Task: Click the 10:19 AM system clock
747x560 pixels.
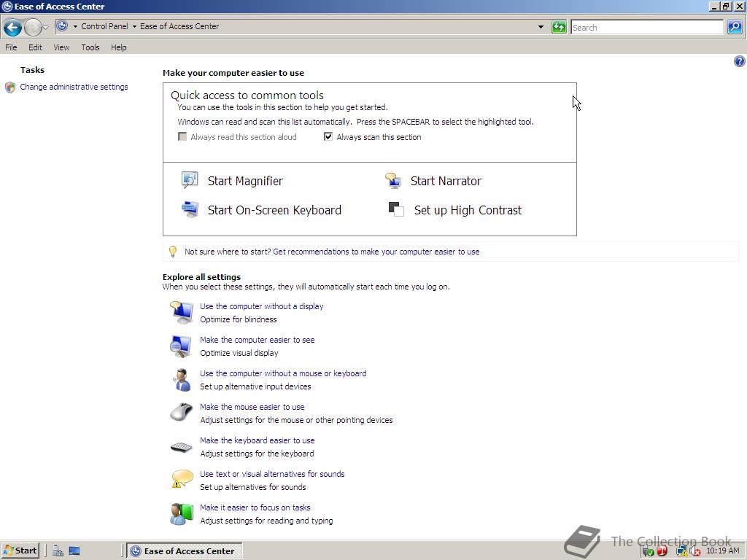Action: (723, 551)
